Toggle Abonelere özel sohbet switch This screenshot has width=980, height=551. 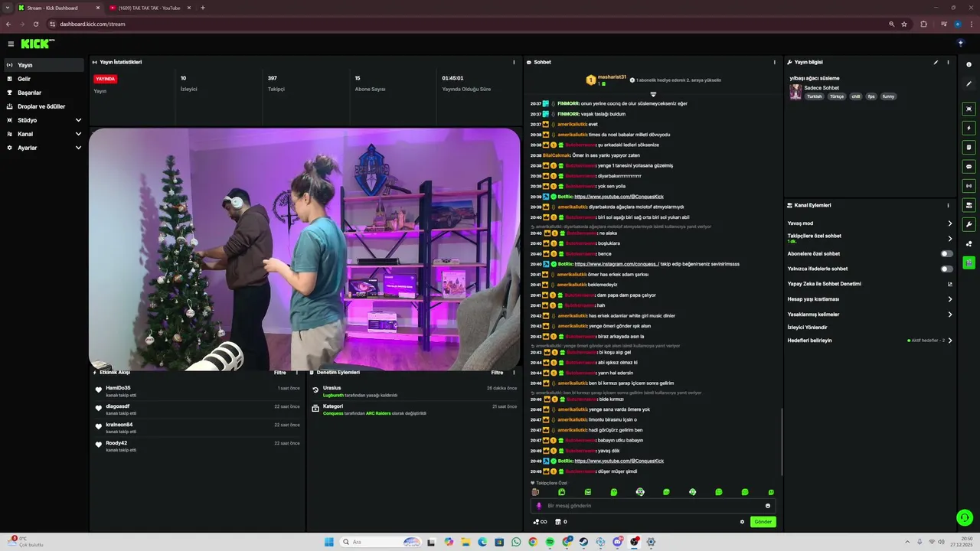tap(947, 253)
